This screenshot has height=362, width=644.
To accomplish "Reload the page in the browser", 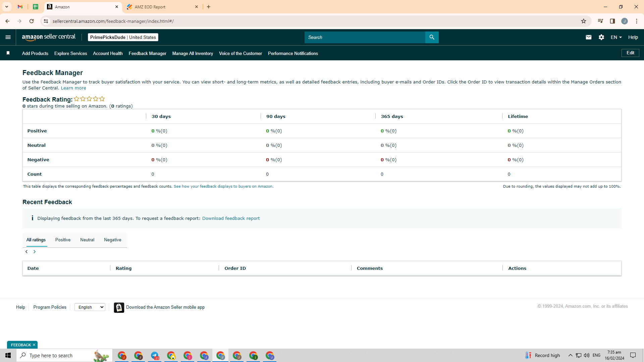I will [x=32, y=21].
